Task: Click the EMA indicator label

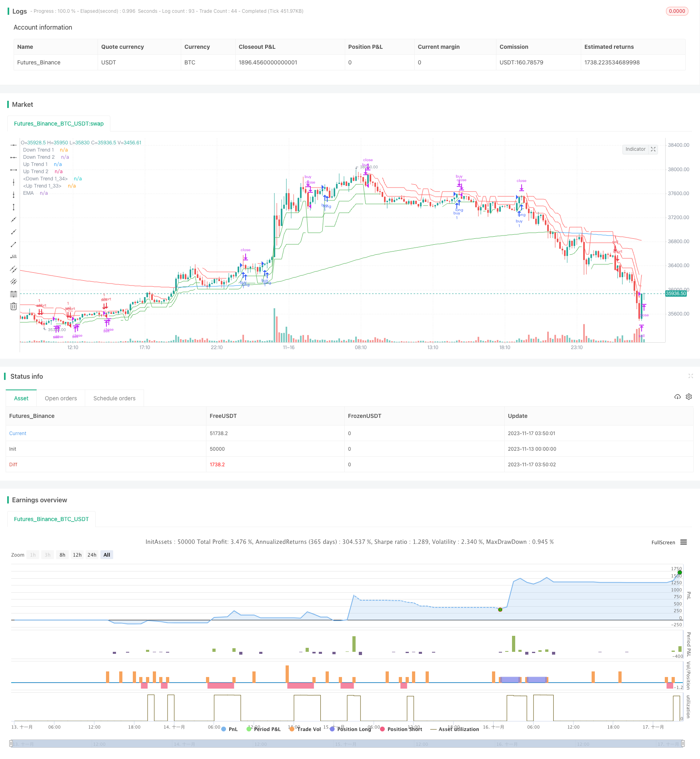Action: [28, 193]
